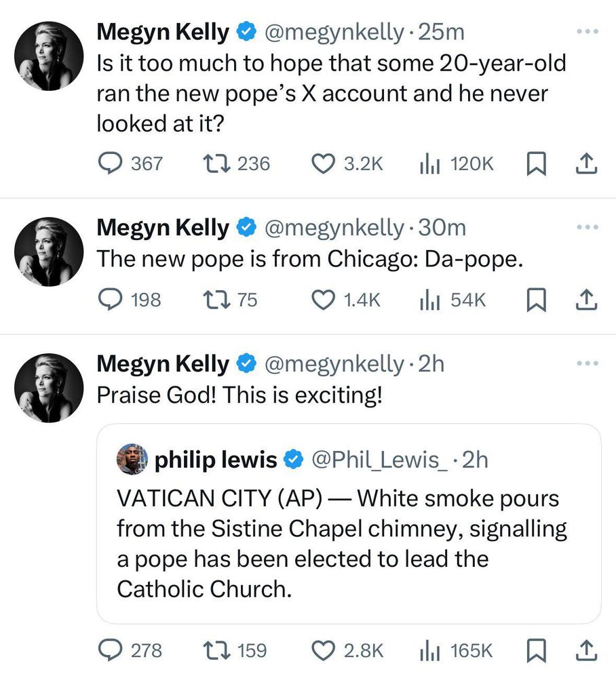
Task: Open quoted philip lewis tweet about white smoke
Action: point(349,523)
